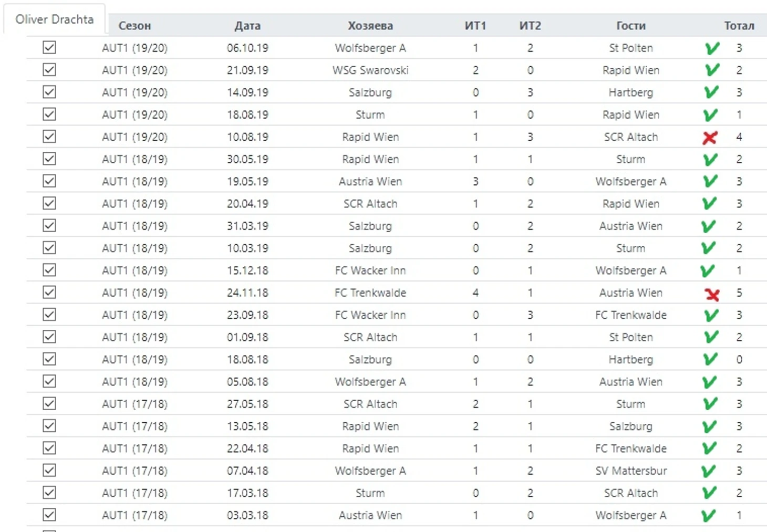Image resolution: width=767 pixels, height=532 pixels.
Task: Click green check icon for 03.03.18 match
Action: tap(708, 516)
